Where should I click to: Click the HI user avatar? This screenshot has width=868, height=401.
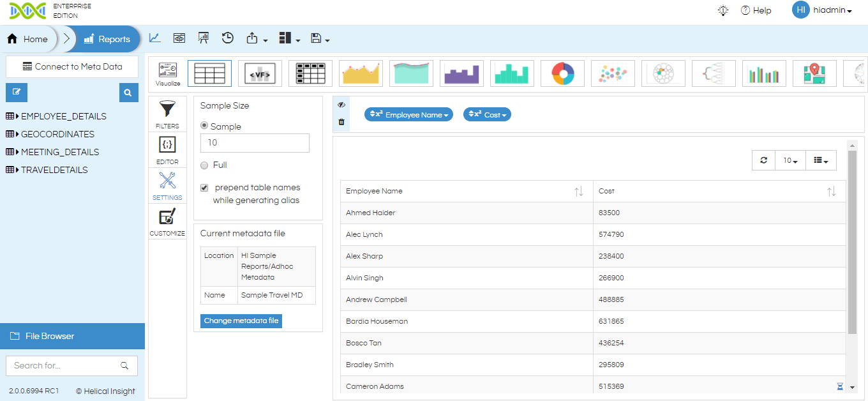coord(800,10)
